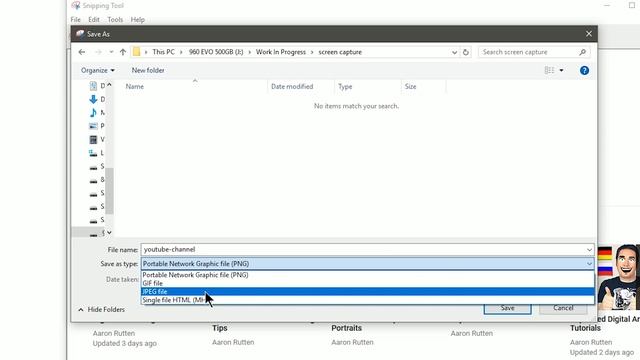The width and height of the screenshot is (640, 360).
Task: Sort by Date modified column
Action: pos(292,87)
